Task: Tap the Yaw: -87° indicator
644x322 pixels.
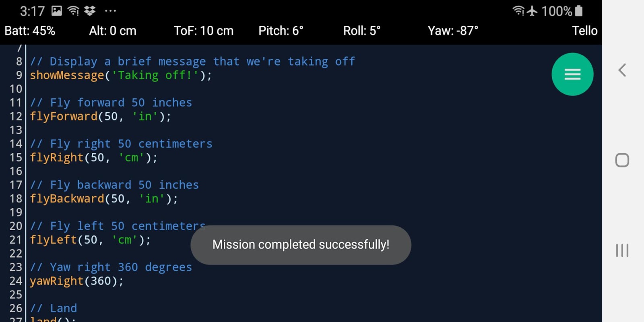Action: pos(453,31)
